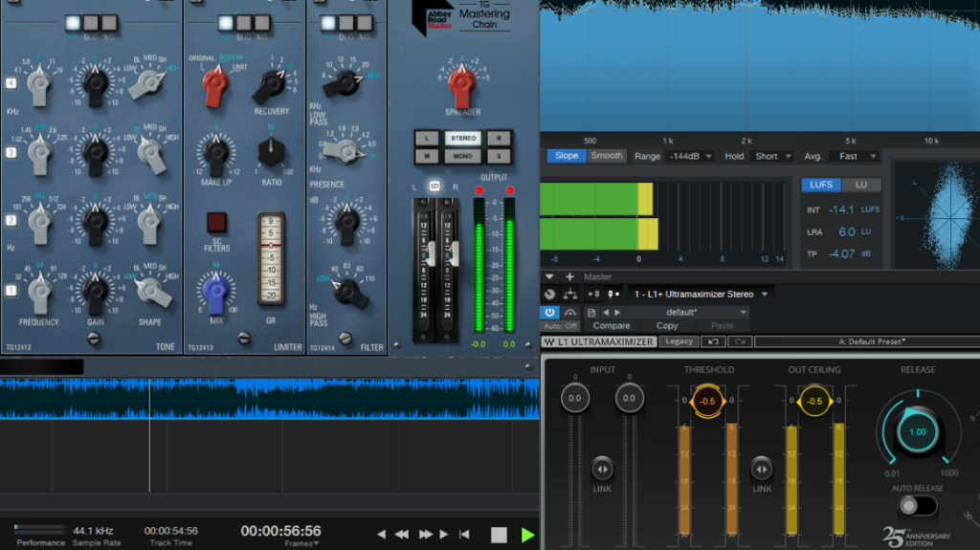Select the LU loudness tab
This screenshot has height=550, width=980.
tap(860, 185)
